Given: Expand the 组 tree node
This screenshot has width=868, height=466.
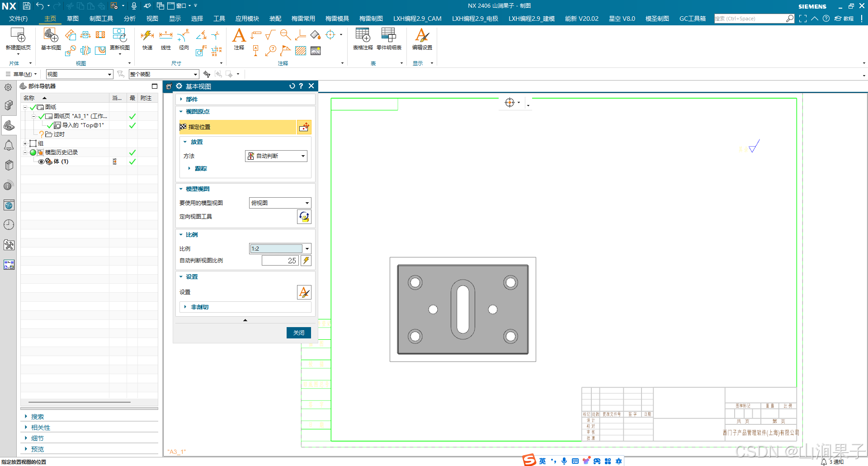Looking at the screenshot, I should pos(25,143).
